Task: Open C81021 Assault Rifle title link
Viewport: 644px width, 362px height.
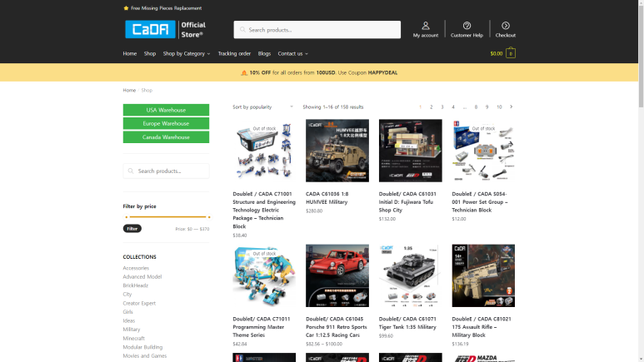Action: (482, 327)
